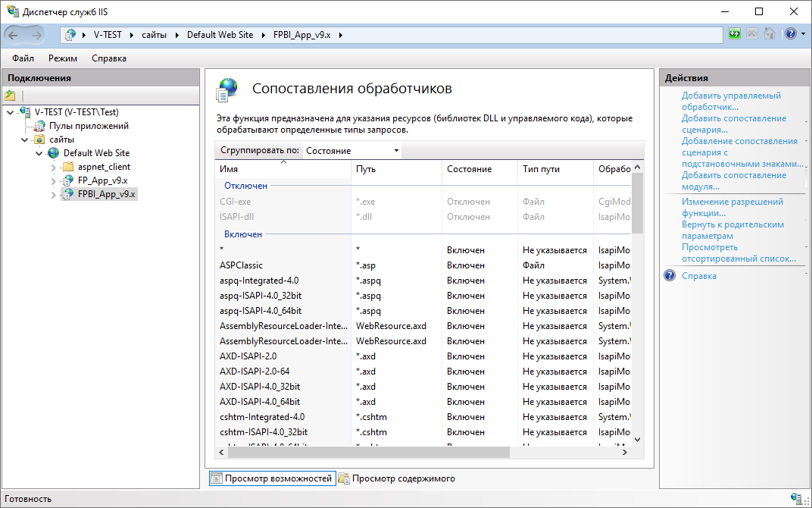Click the back navigation arrow
This screenshot has height=508, width=812.
click(x=14, y=35)
